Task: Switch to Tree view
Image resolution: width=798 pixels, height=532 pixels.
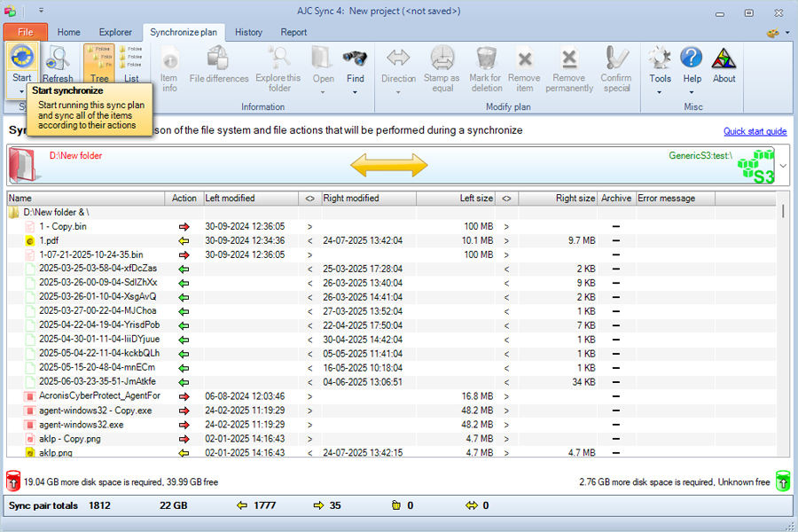Action: click(x=99, y=63)
